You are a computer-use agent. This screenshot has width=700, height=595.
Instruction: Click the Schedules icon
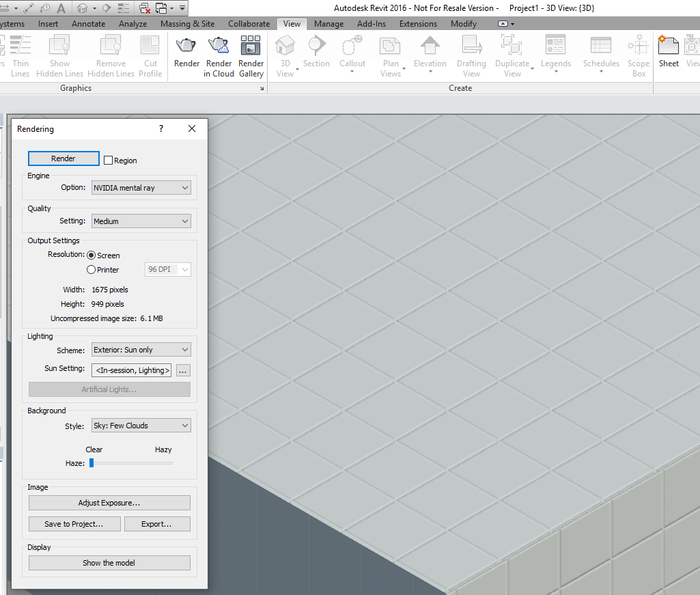601,46
